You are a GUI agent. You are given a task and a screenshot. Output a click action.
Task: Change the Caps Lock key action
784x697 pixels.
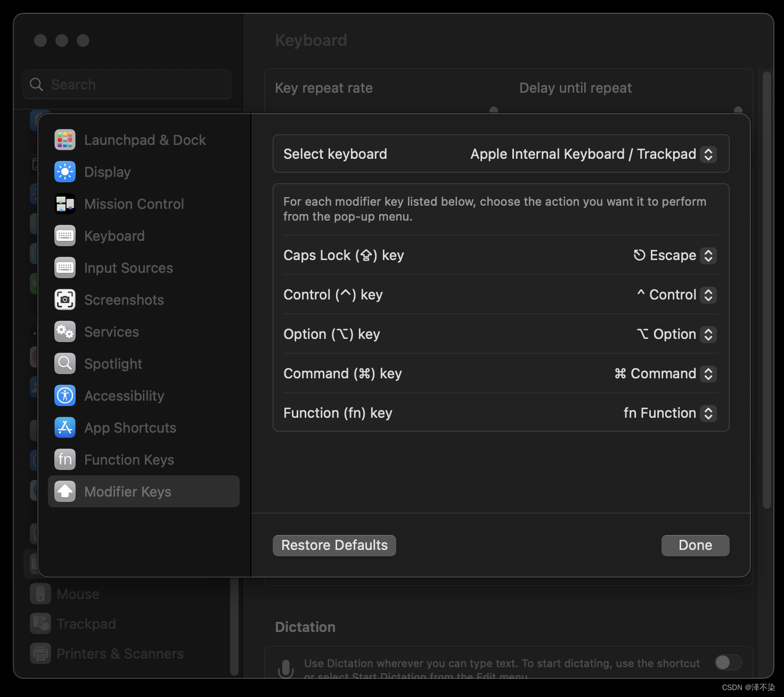[x=708, y=255]
